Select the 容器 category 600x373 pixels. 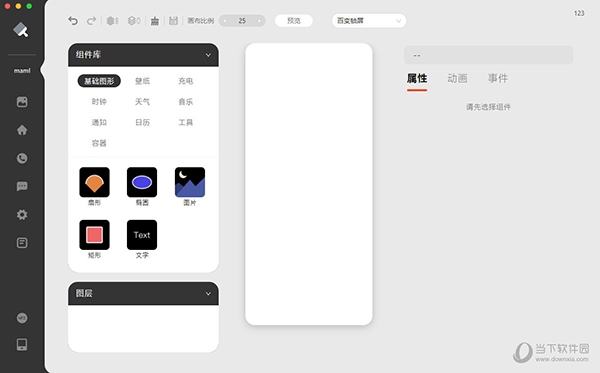point(99,143)
